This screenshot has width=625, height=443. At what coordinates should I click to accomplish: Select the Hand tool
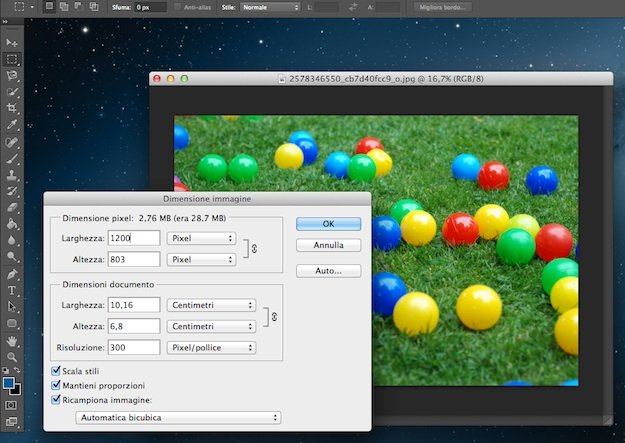pos(12,341)
